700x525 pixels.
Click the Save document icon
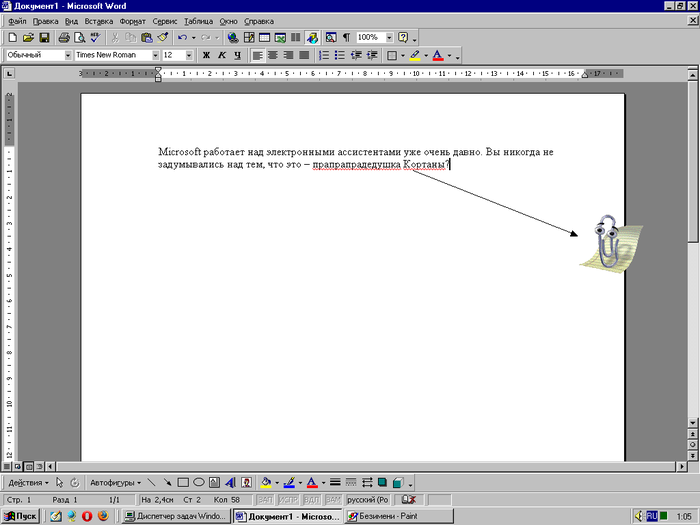pos(44,37)
